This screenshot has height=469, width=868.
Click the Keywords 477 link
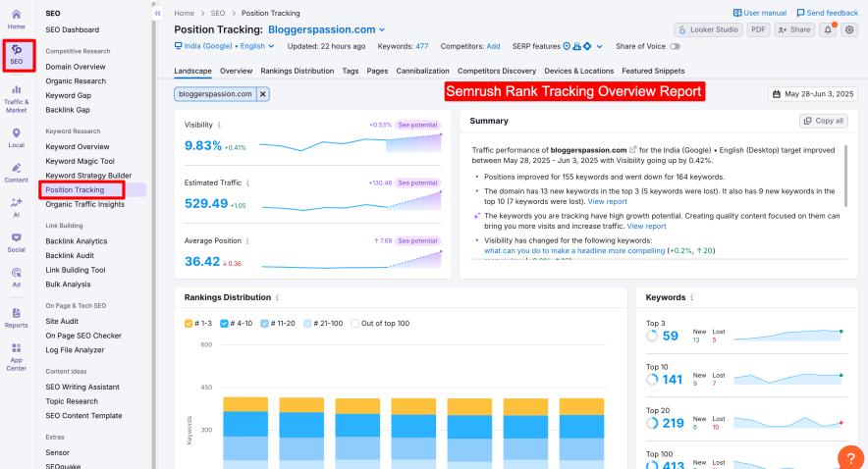click(421, 46)
